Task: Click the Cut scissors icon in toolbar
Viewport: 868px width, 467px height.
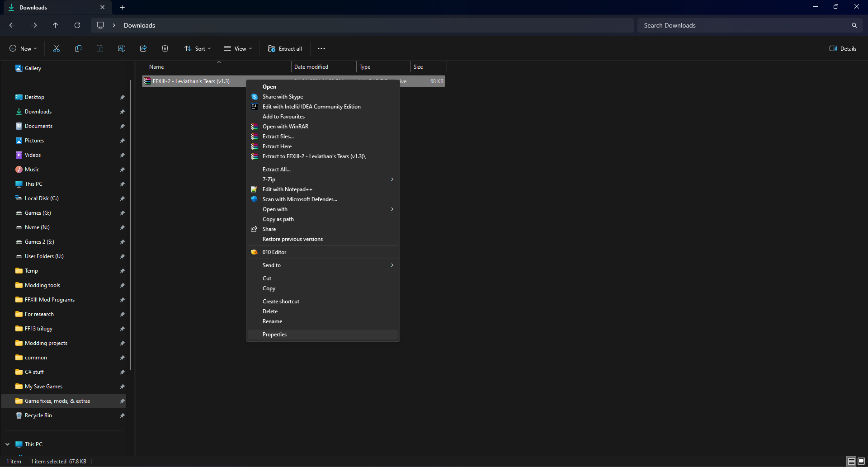Action: [x=57, y=48]
